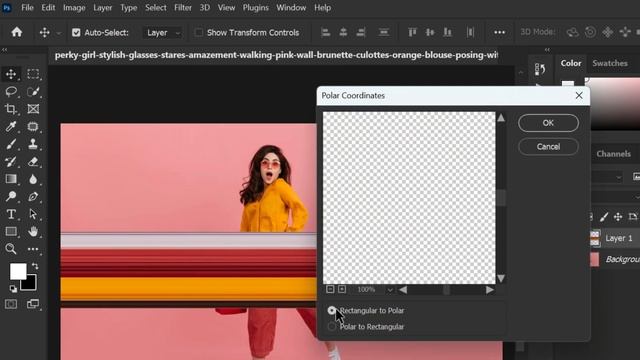Go to the Home screen icon

17,32
